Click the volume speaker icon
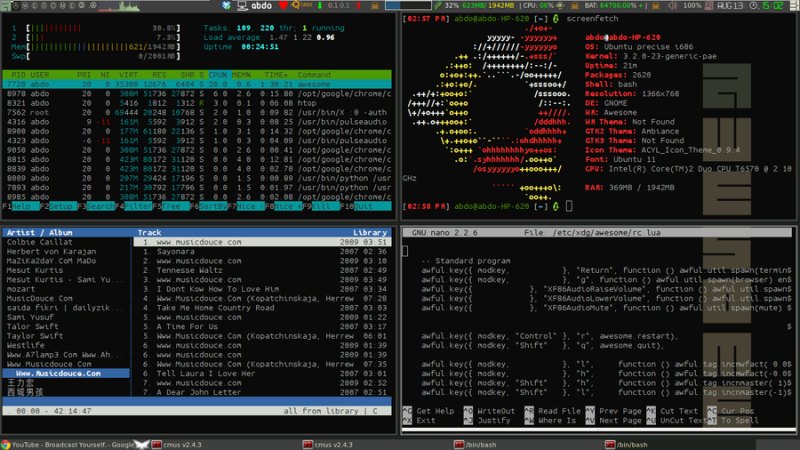 (673, 6)
